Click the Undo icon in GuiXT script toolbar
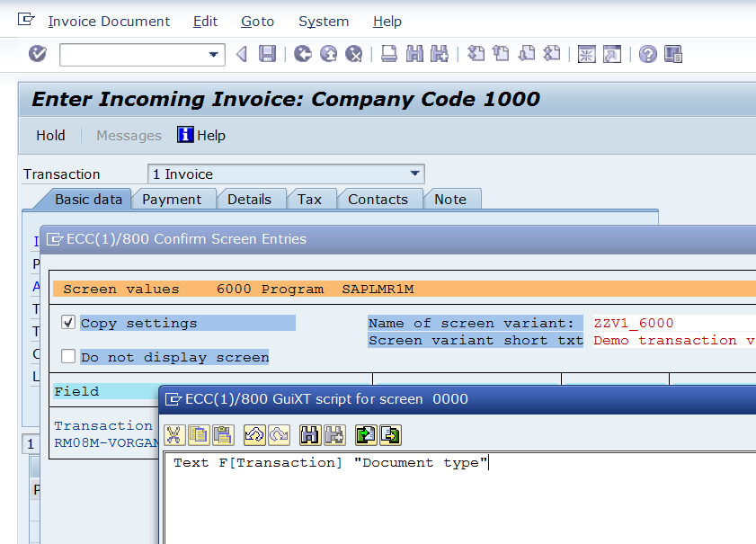This screenshot has height=544, width=756. click(254, 435)
